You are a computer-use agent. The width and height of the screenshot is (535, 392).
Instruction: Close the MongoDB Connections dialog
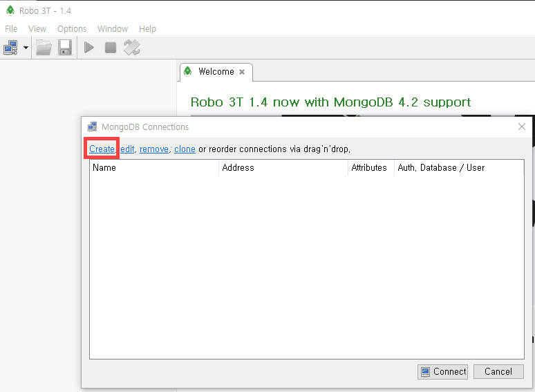point(522,127)
